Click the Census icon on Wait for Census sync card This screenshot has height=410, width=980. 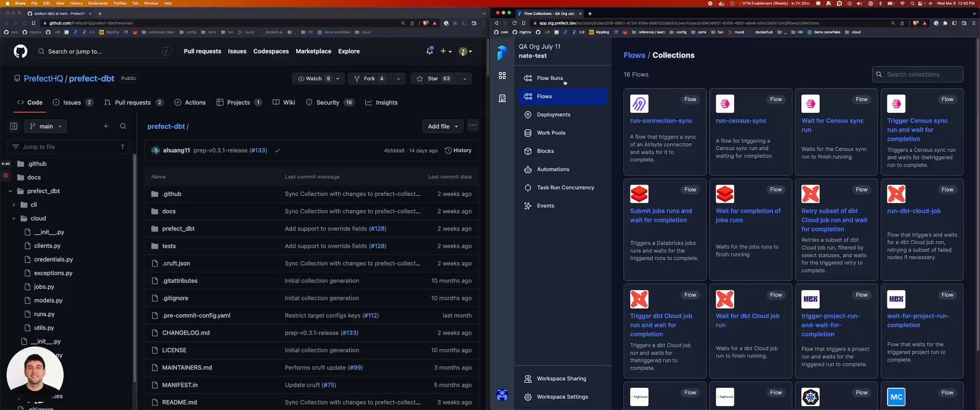(x=810, y=104)
